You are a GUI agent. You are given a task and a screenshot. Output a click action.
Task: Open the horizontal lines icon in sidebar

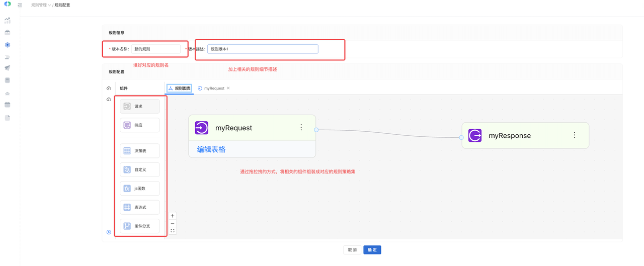[x=8, y=57]
